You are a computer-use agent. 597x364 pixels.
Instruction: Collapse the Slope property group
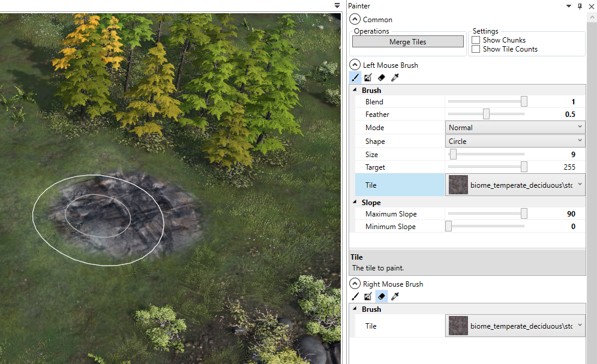pos(355,202)
